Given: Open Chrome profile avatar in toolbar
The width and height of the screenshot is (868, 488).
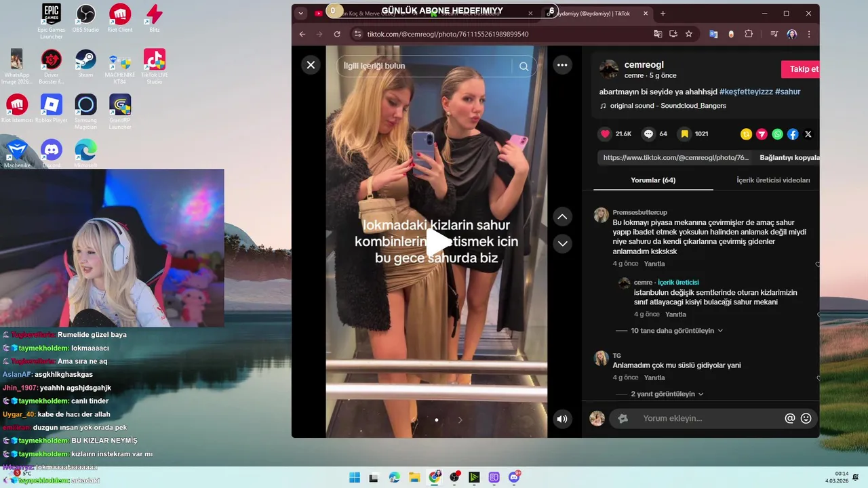Looking at the screenshot, I should pos(791,34).
